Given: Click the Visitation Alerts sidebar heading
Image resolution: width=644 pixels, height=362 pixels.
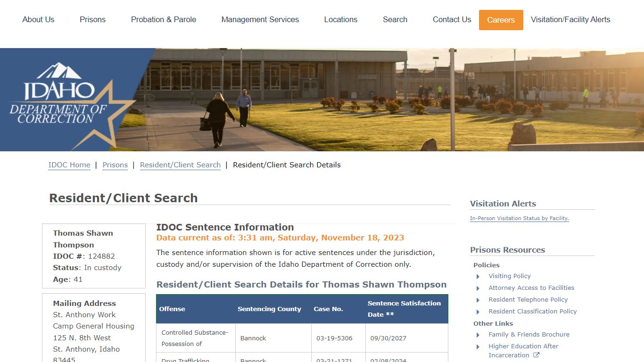Looking at the screenshot, I should tap(503, 204).
